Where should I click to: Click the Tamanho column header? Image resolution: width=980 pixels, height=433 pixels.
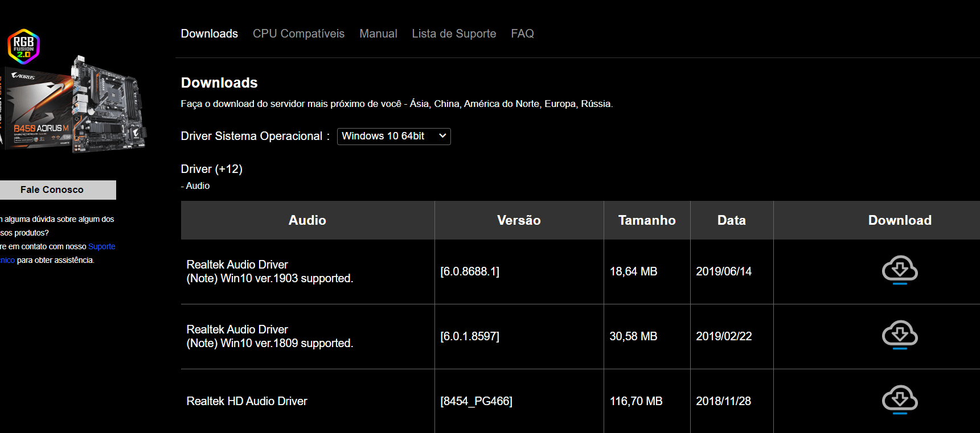647,220
